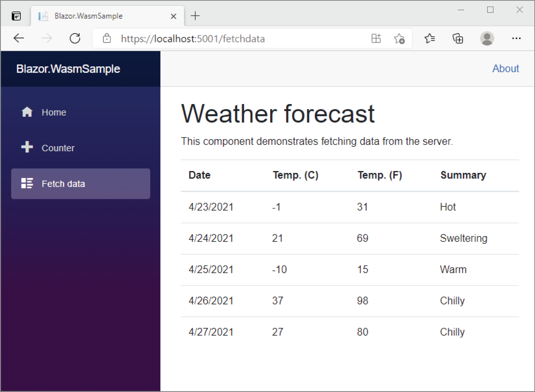This screenshot has width=535, height=392.
Task: Open a new browser tab
Action: (x=195, y=16)
